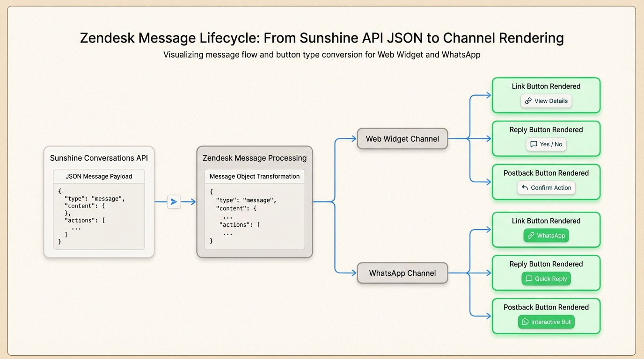644x359 pixels.
Task: Select WhatsApp's Reply Button Rendered title
Action: [x=546, y=264]
